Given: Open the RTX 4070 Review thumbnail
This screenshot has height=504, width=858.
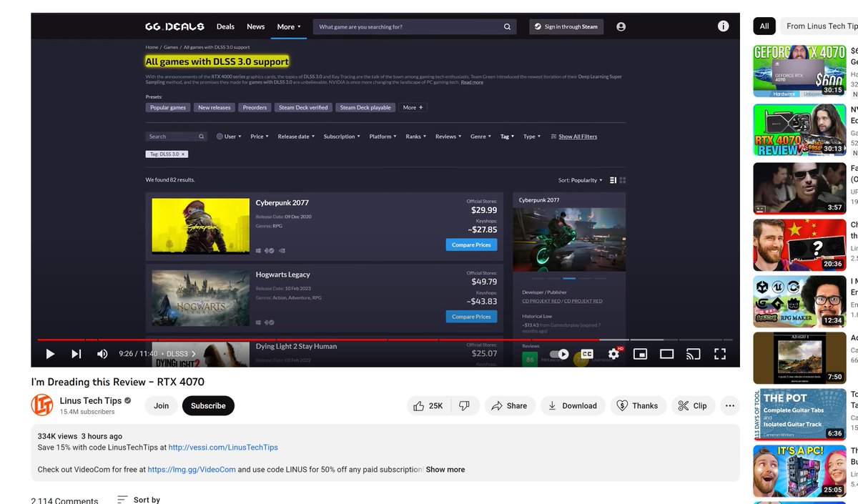Looking at the screenshot, I should 799,130.
